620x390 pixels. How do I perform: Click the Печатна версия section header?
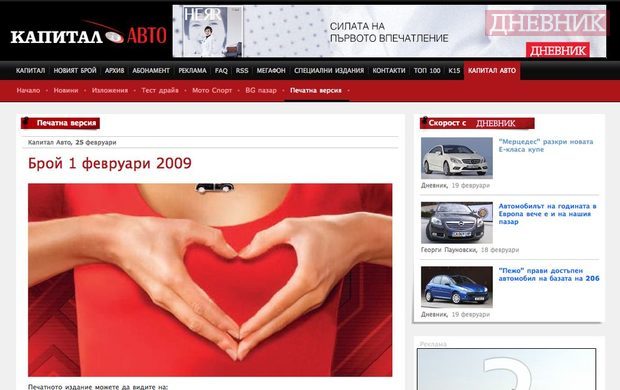pyautogui.click(x=60, y=123)
